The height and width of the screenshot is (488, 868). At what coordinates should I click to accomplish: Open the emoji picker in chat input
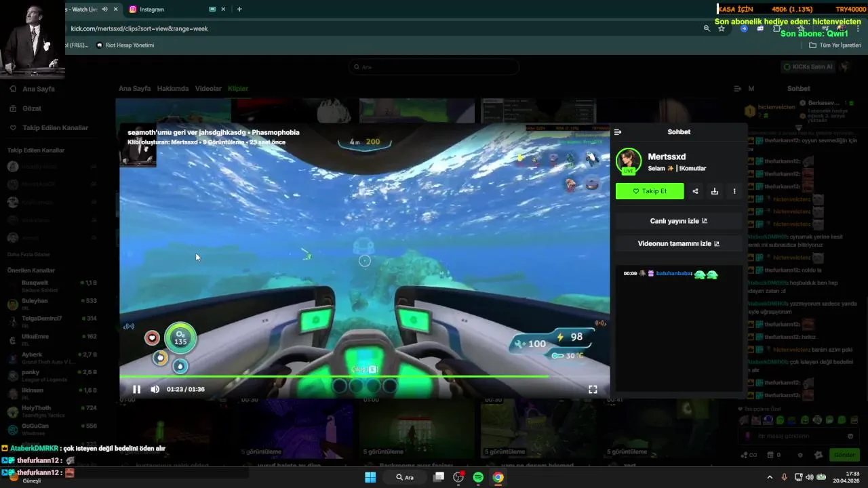tap(850, 436)
